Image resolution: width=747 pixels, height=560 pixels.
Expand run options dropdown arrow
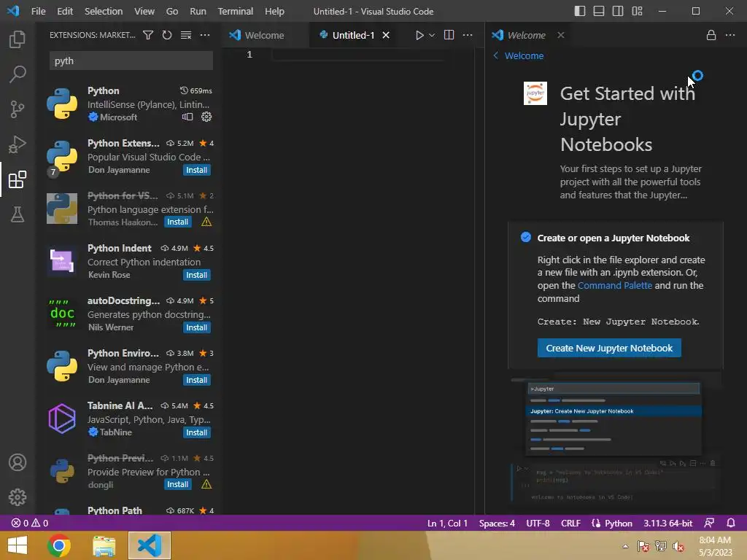(x=432, y=35)
